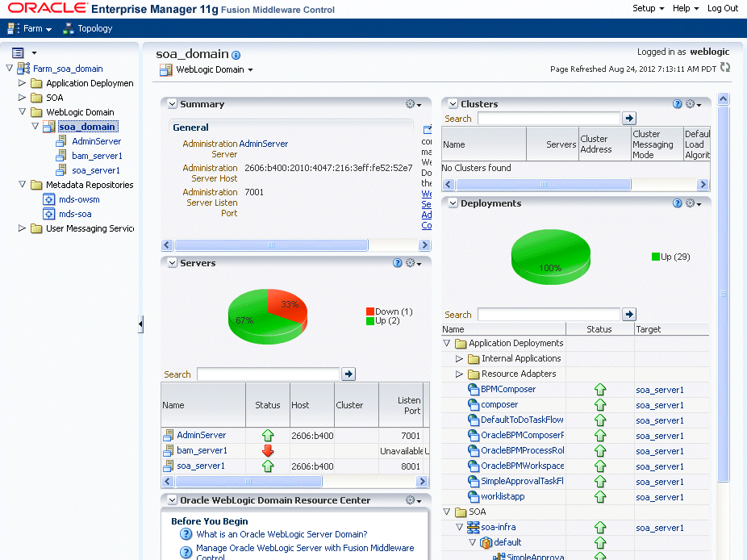Screen dimensions: 747x560
Task: Collapse the Deployments panel
Action: [453, 203]
